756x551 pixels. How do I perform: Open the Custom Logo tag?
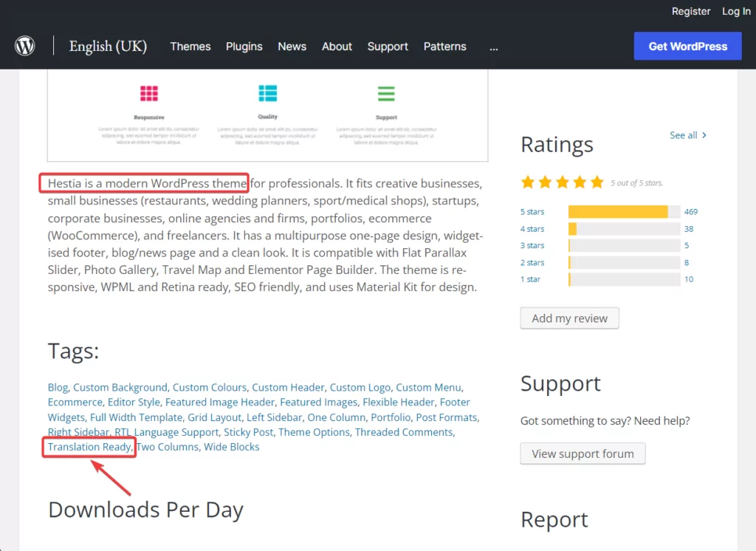(x=360, y=388)
